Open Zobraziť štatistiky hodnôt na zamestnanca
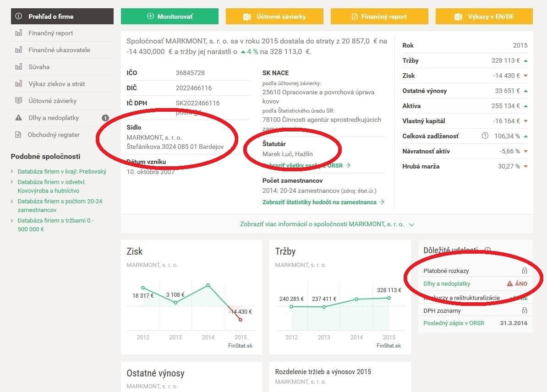This screenshot has height=392, width=547. pos(323,202)
